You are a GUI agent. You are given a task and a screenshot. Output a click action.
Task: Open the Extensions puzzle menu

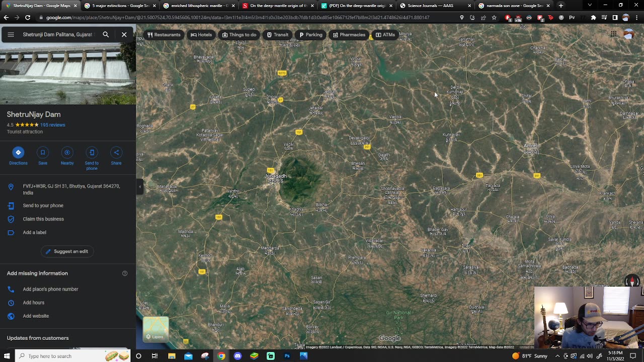593,18
